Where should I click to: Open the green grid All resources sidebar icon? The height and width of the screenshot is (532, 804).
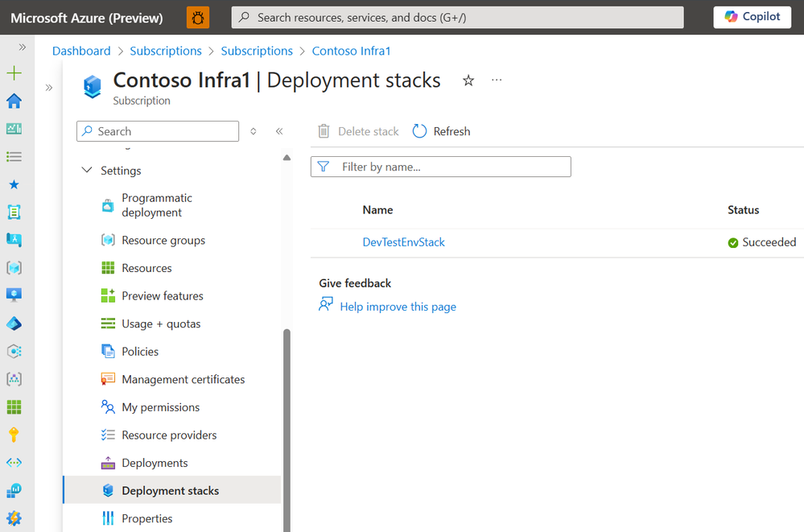[x=14, y=406]
